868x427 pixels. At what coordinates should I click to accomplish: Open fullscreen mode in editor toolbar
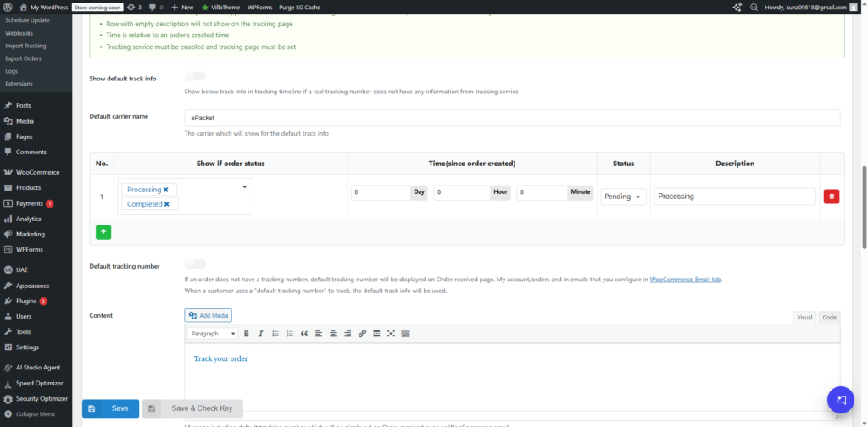coord(391,334)
